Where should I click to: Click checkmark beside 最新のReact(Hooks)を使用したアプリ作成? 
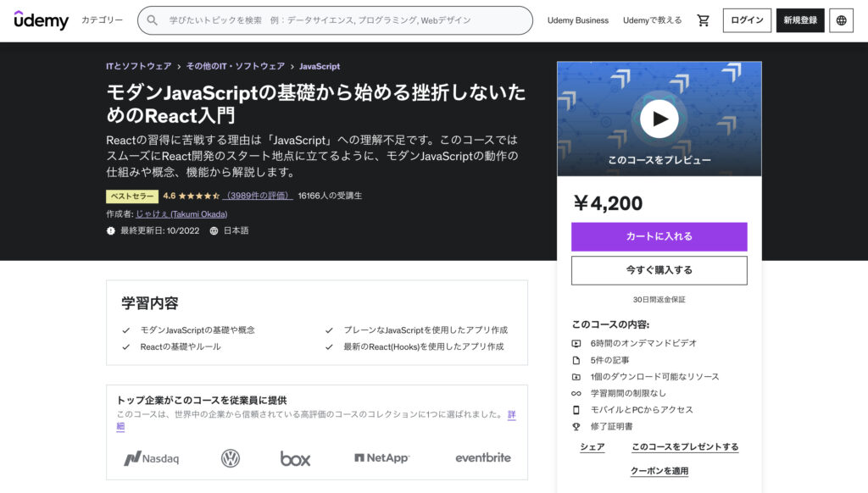point(330,347)
